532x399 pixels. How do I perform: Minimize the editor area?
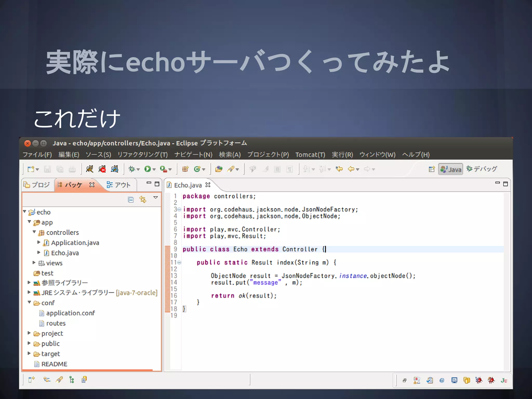tap(497, 183)
